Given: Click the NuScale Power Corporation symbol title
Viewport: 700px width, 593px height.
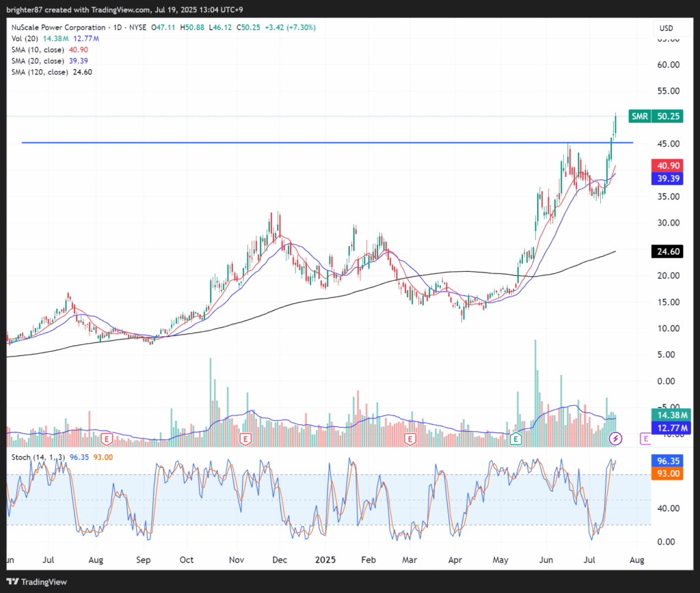Looking at the screenshot, I should [59, 27].
